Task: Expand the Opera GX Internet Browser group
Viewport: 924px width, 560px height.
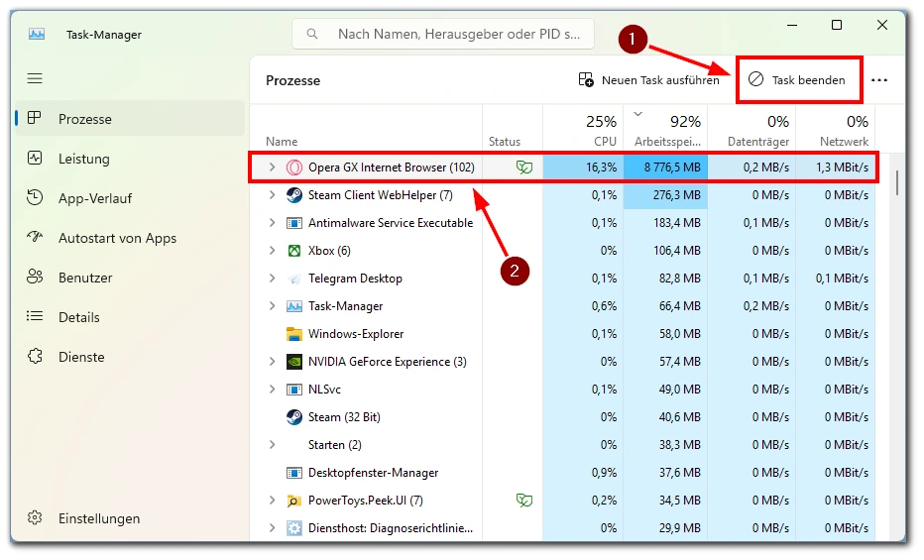Action: tap(272, 168)
